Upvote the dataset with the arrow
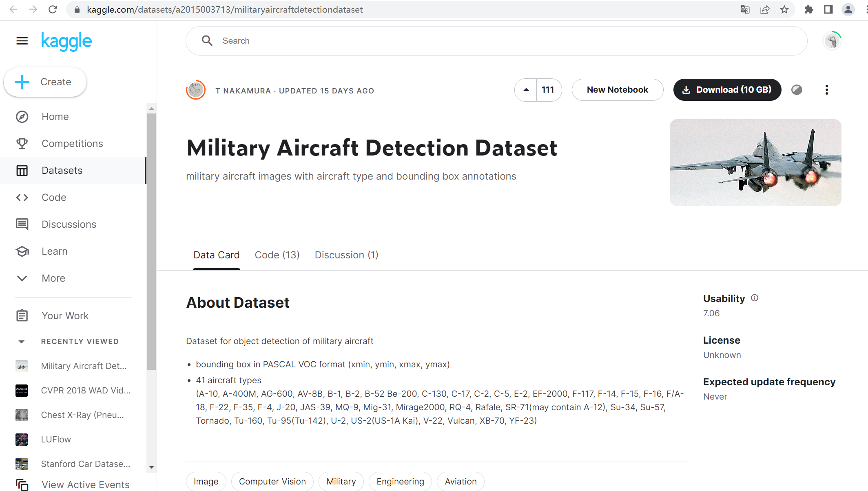868x491 pixels. click(526, 90)
